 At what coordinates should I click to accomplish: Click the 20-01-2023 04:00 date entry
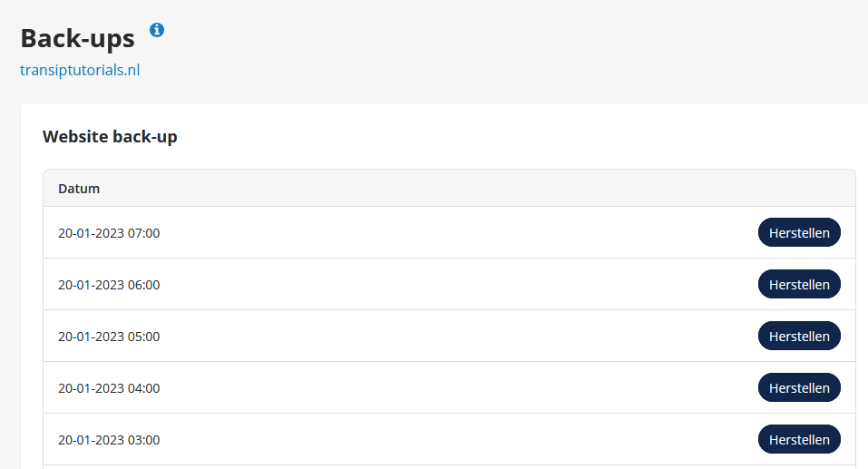(109, 388)
